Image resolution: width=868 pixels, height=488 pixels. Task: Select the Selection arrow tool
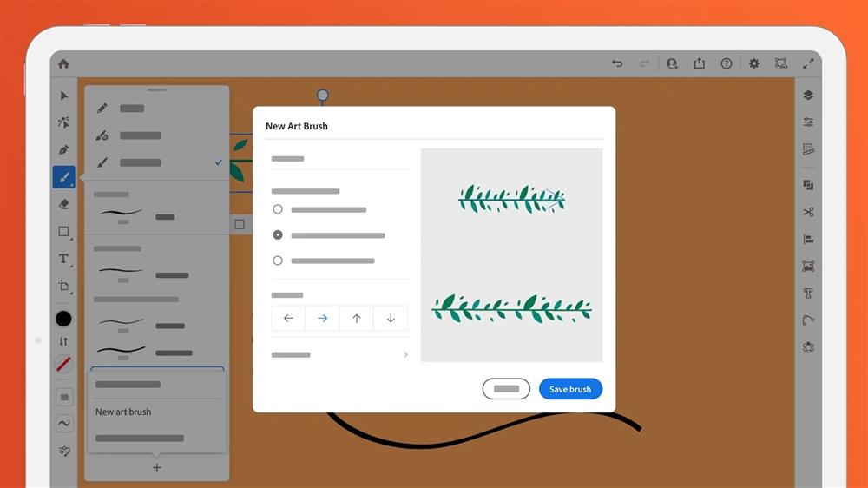(x=63, y=96)
